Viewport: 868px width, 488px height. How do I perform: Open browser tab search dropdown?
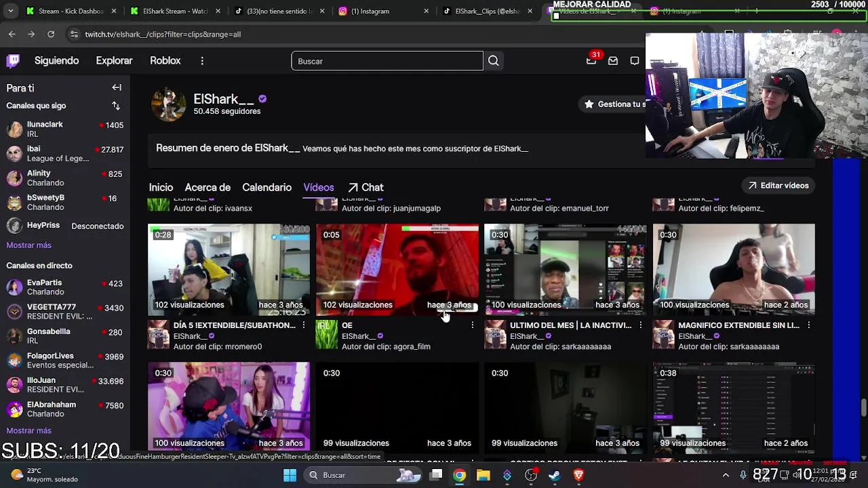(10, 11)
